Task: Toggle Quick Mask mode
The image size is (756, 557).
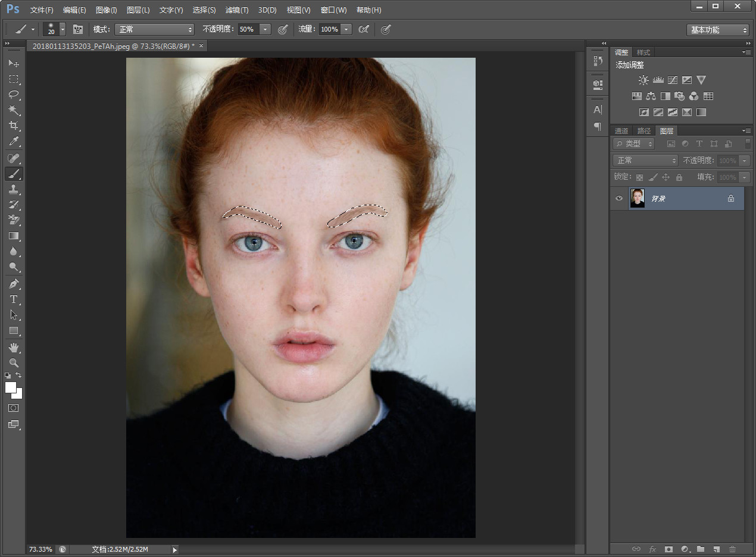Action: click(x=14, y=408)
